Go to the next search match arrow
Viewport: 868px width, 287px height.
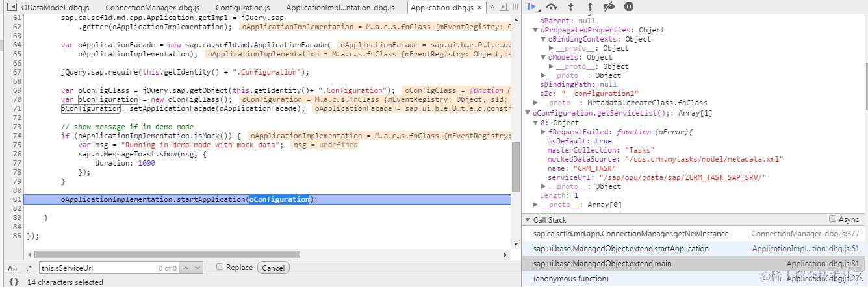199,268
